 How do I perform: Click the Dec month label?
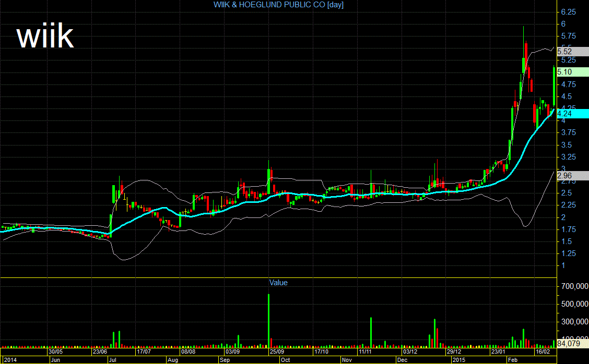(x=402, y=360)
